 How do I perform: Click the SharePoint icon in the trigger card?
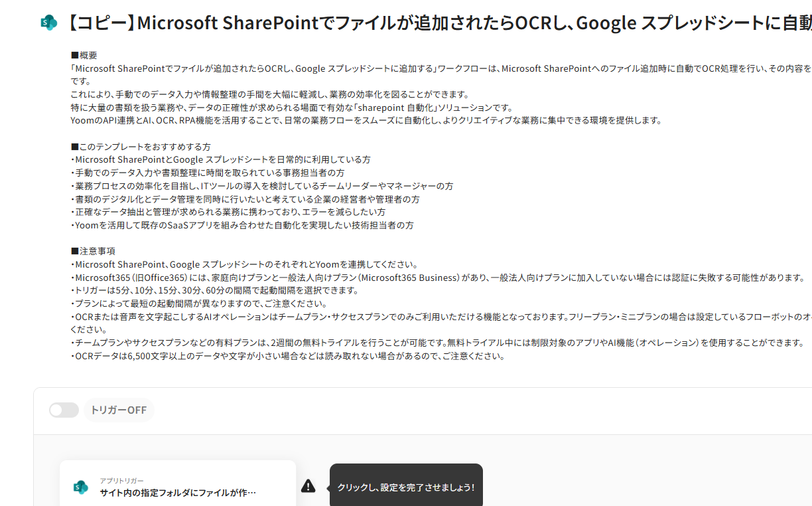[81, 487]
